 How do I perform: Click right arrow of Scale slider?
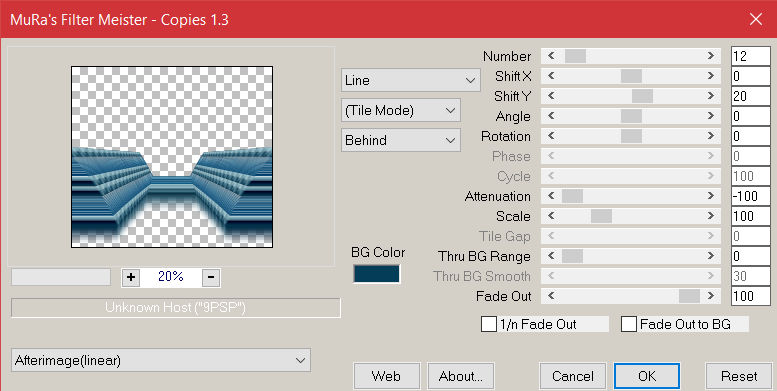(x=711, y=216)
